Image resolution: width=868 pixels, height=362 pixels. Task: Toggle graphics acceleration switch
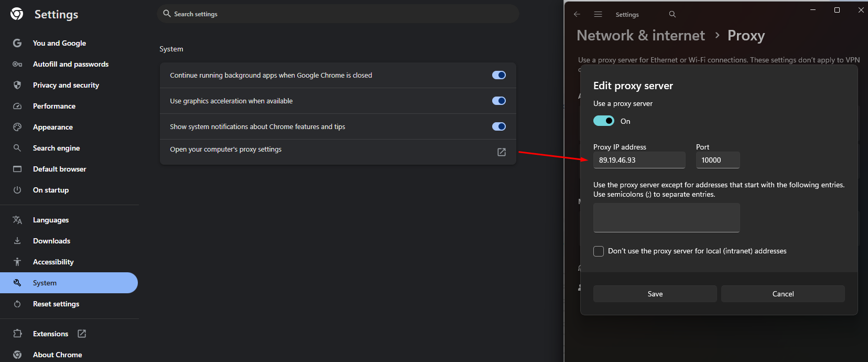tap(499, 101)
